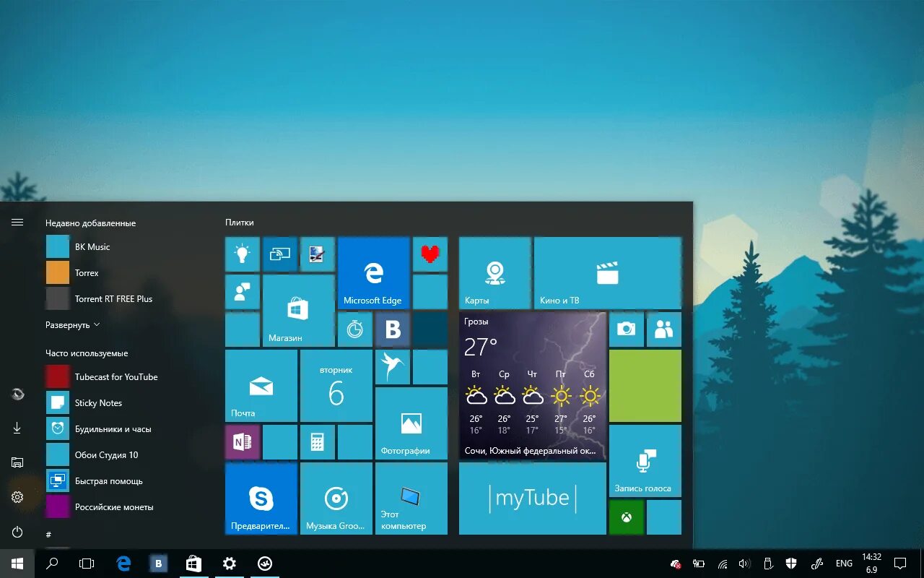Screen dimensions: 924x578
Task: Open the red pixel heart tile
Action: pos(430,254)
